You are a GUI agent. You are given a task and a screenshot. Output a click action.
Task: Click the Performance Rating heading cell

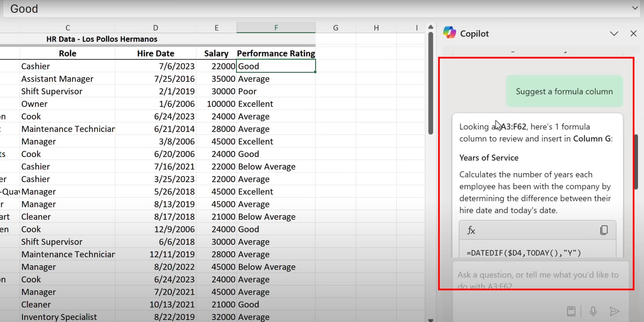pos(276,53)
